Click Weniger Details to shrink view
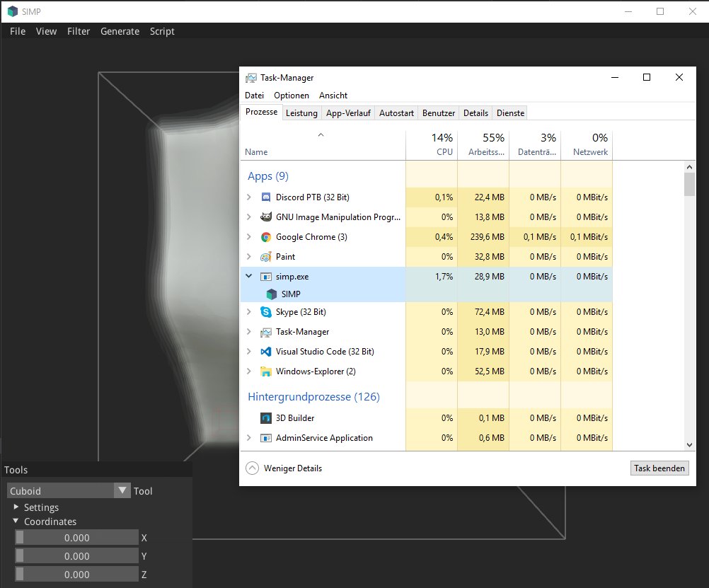The width and height of the screenshot is (709, 588). coord(284,468)
